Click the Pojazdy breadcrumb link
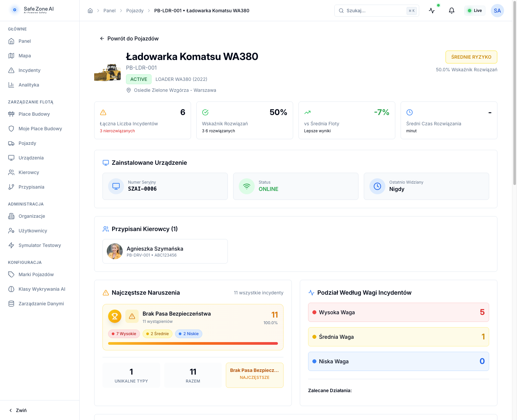This screenshot has height=420, width=517. click(135, 11)
